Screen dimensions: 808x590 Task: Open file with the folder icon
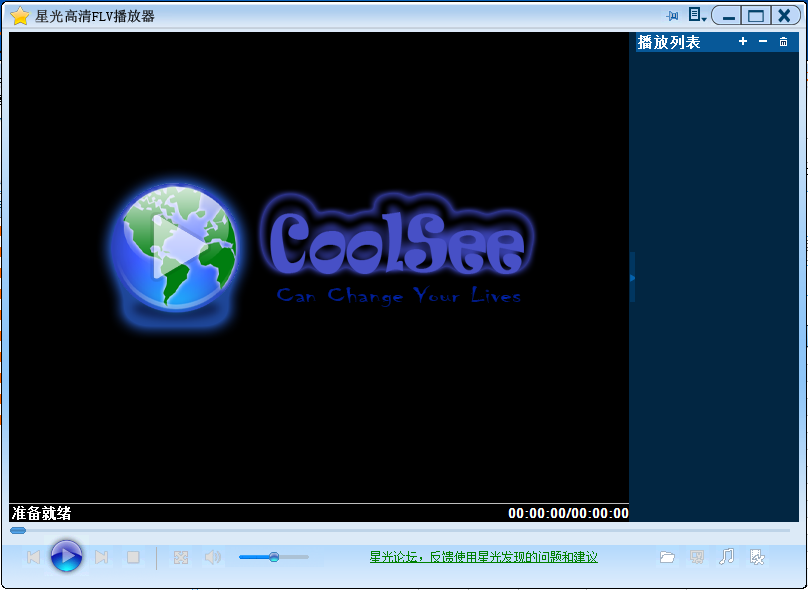pyautogui.click(x=667, y=557)
